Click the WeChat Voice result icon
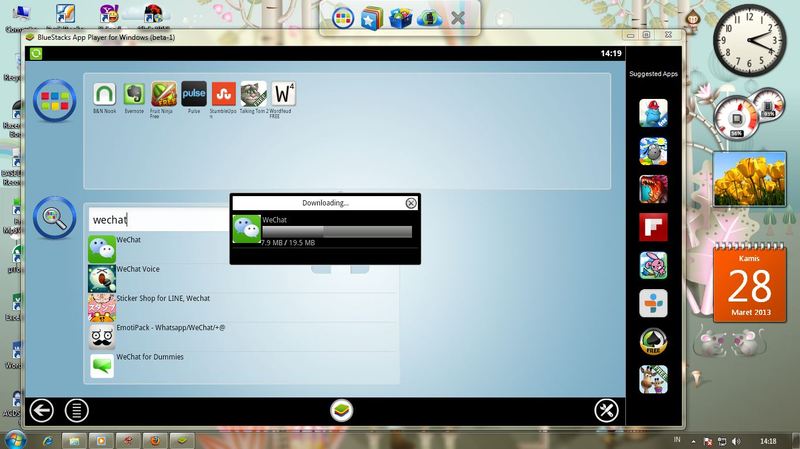 tap(102, 279)
